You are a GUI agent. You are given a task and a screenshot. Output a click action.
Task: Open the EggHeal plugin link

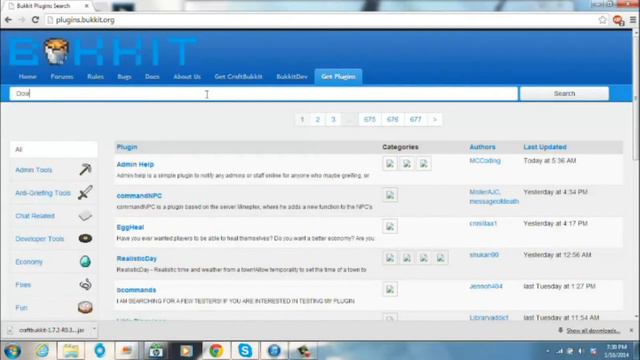[x=130, y=227]
